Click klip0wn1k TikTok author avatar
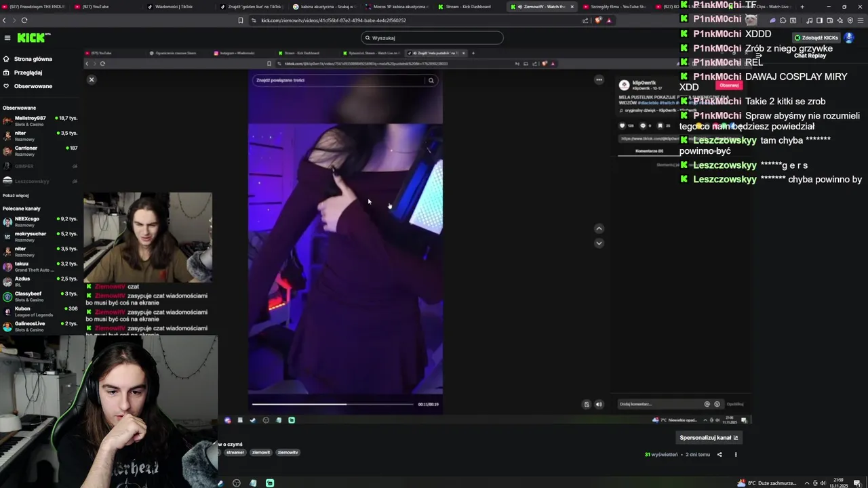This screenshot has width=868, height=488. pyautogui.click(x=624, y=85)
